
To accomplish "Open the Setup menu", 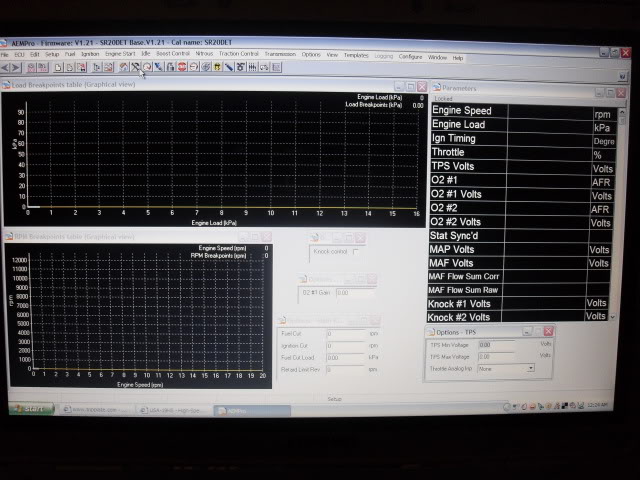I will click(x=52, y=54).
